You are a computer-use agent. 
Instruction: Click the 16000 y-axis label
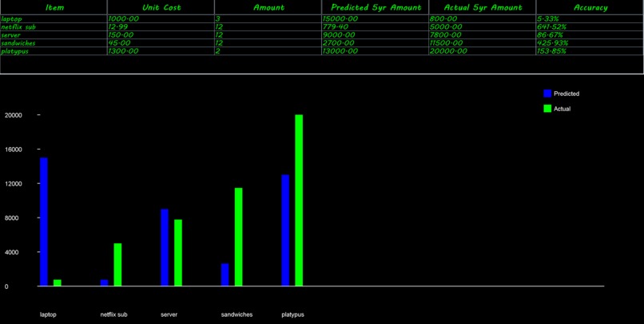click(x=13, y=150)
